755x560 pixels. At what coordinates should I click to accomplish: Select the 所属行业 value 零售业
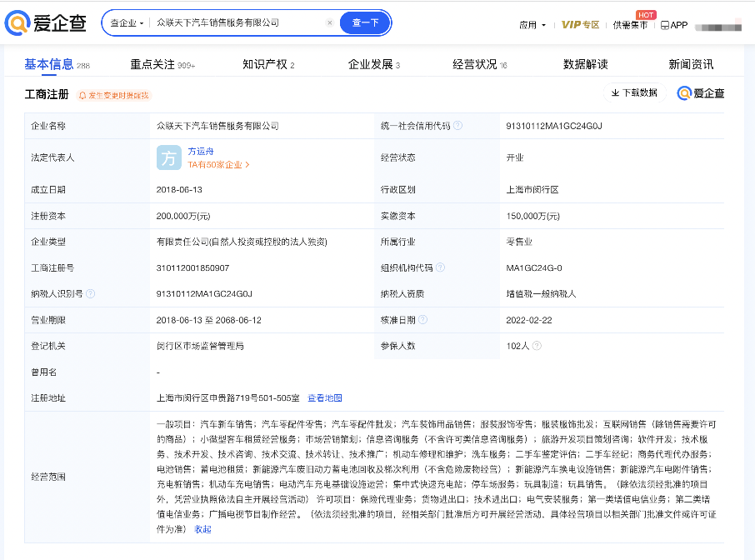[x=519, y=242]
